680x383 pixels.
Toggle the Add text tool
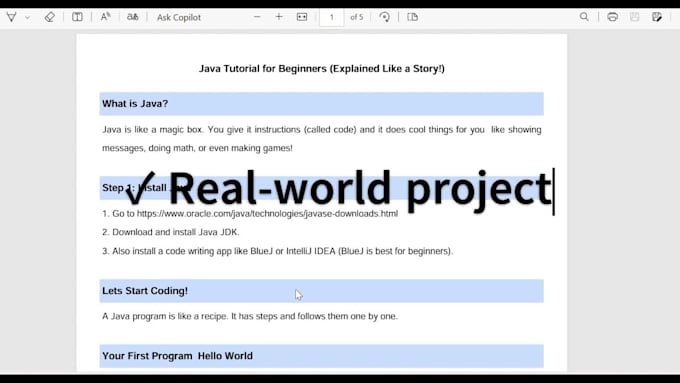77,17
